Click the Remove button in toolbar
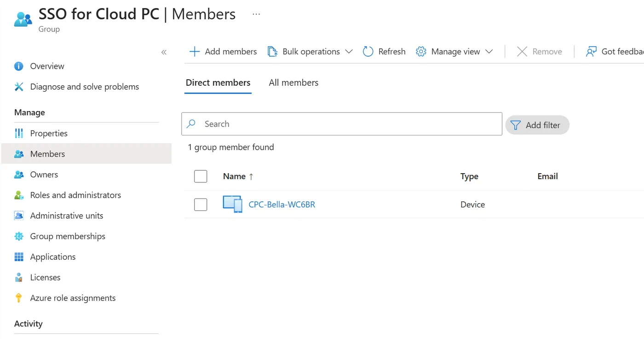This screenshot has height=339, width=644. tap(540, 52)
